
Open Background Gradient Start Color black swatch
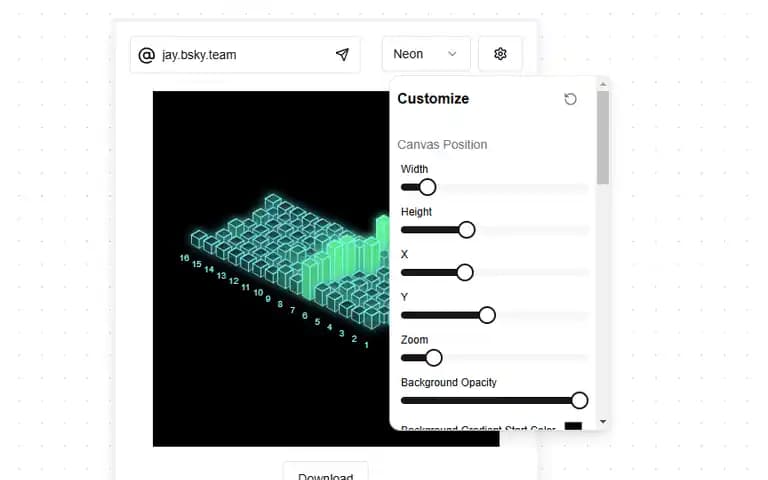(x=573, y=426)
